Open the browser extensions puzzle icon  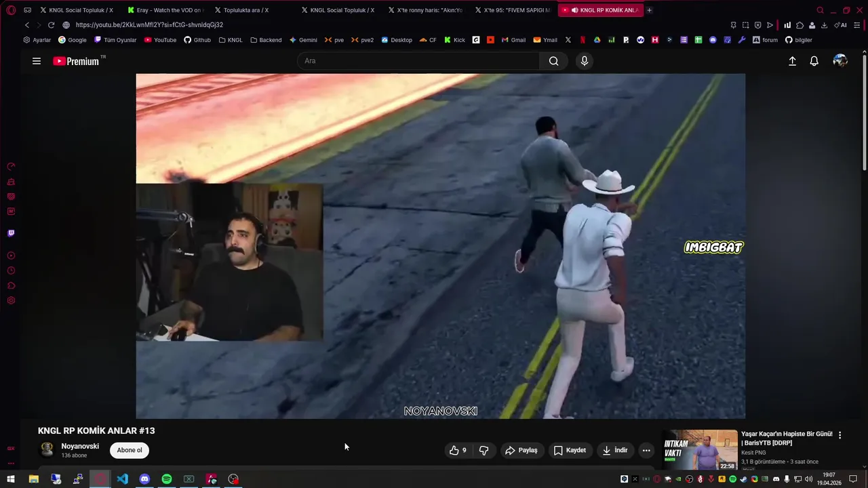(800, 25)
